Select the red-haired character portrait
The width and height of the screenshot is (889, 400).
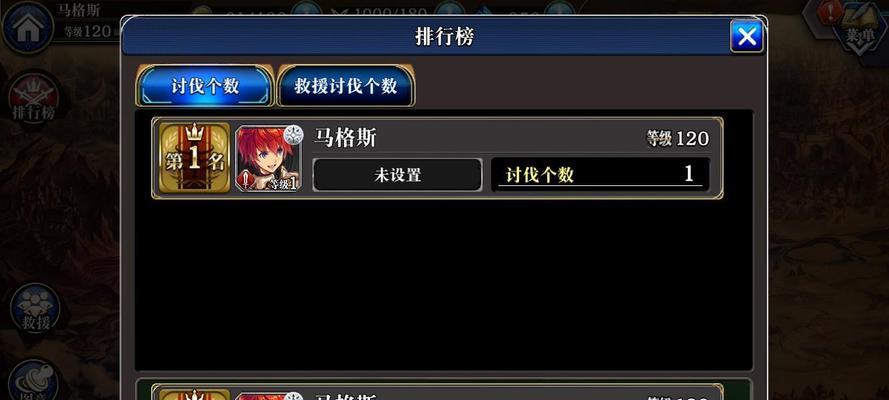(x=268, y=158)
